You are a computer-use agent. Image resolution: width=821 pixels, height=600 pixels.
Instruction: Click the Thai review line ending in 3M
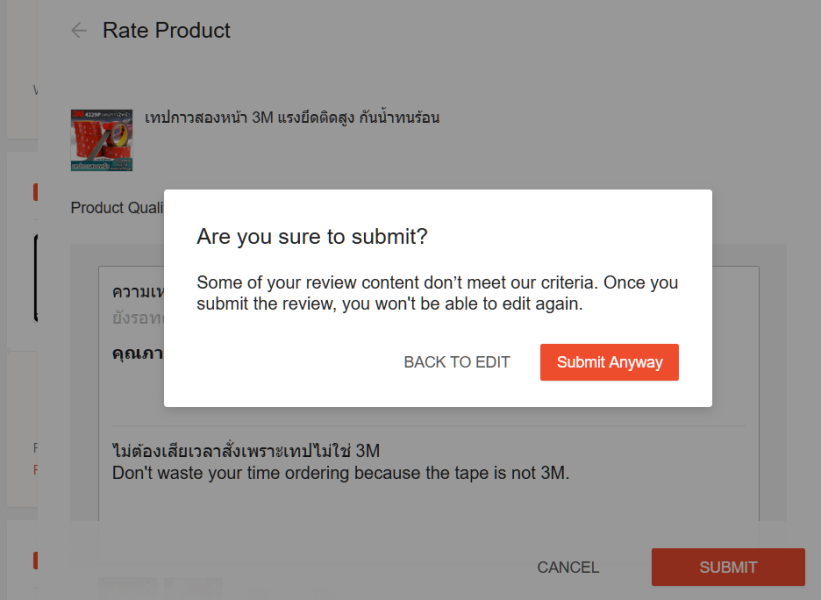tap(246, 450)
